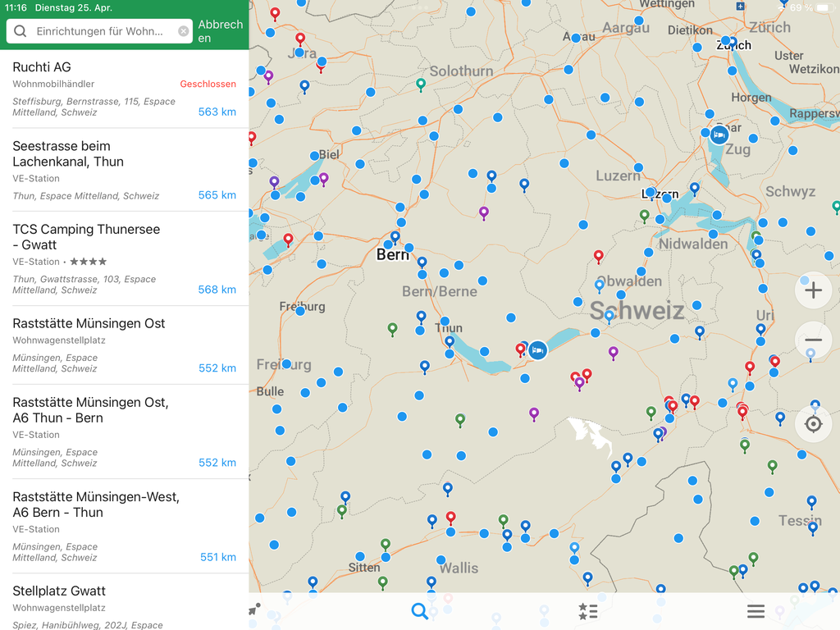Screen dimensions: 840x630
Task: Tap Sitten city label on map
Action: 364,568
